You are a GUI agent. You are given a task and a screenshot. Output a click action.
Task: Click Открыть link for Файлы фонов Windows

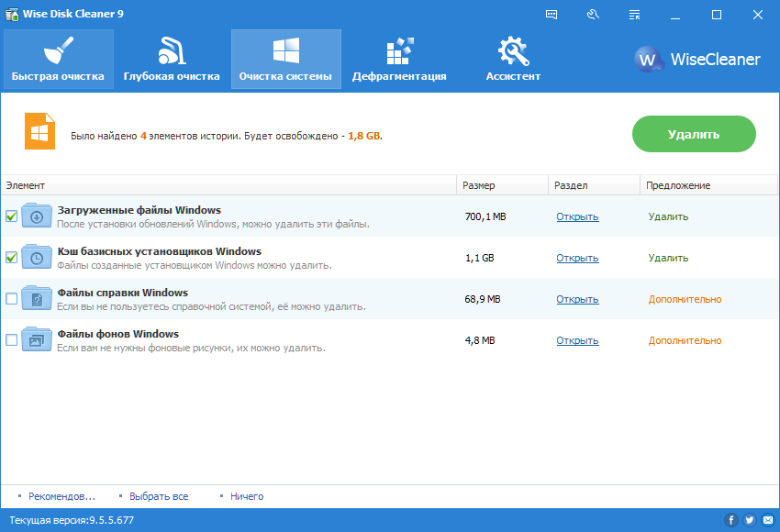coord(577,340)
